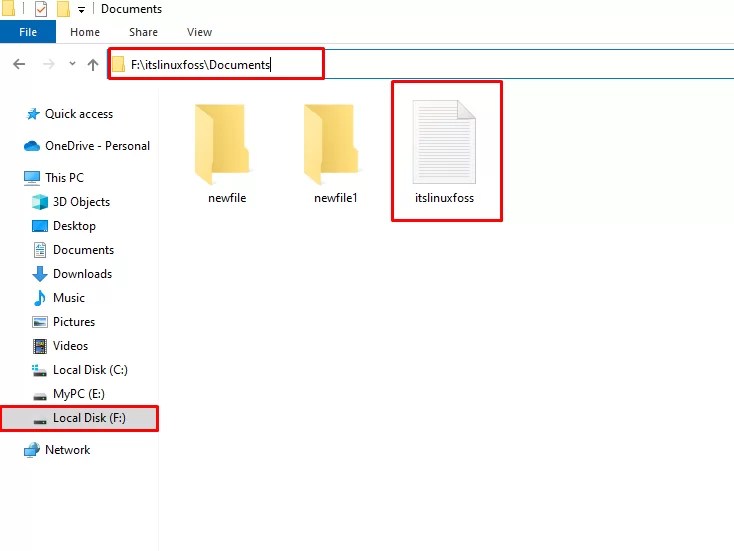Viewport: 734px width, 551px height.
Task: Click the Local Disk (F:) drive icon
Action: click(40, 420)
